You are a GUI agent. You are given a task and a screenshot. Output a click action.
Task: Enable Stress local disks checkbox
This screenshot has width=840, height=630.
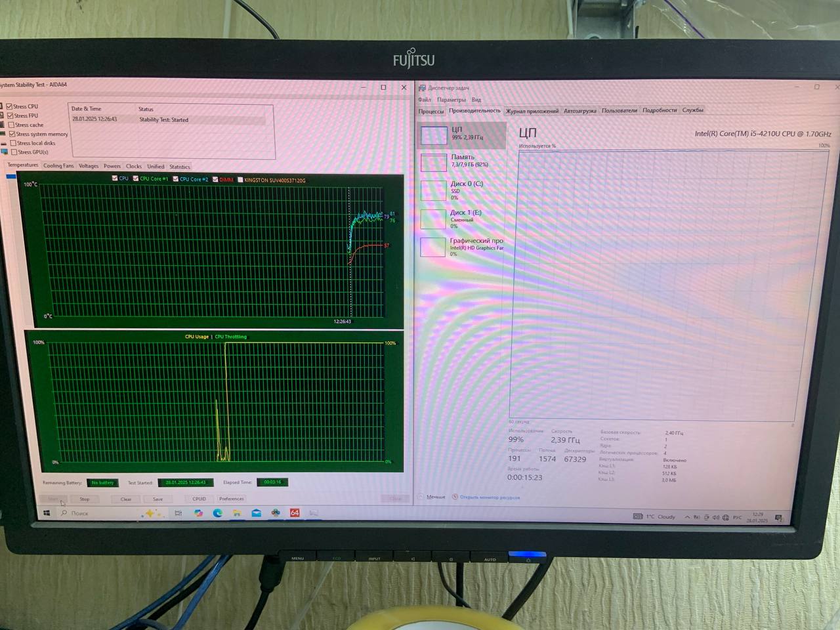click(x=13, y=143)
